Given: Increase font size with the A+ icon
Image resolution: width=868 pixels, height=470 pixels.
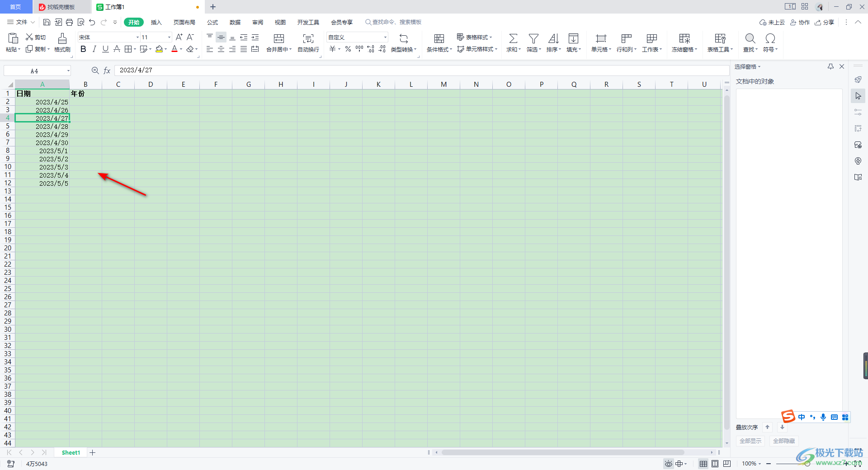Looking at the screenshot, I should pyautogui.click(x=179, y=37).
